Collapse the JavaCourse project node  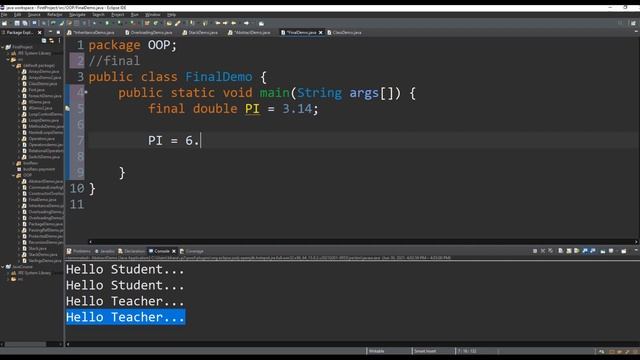(x=3, y=267)
